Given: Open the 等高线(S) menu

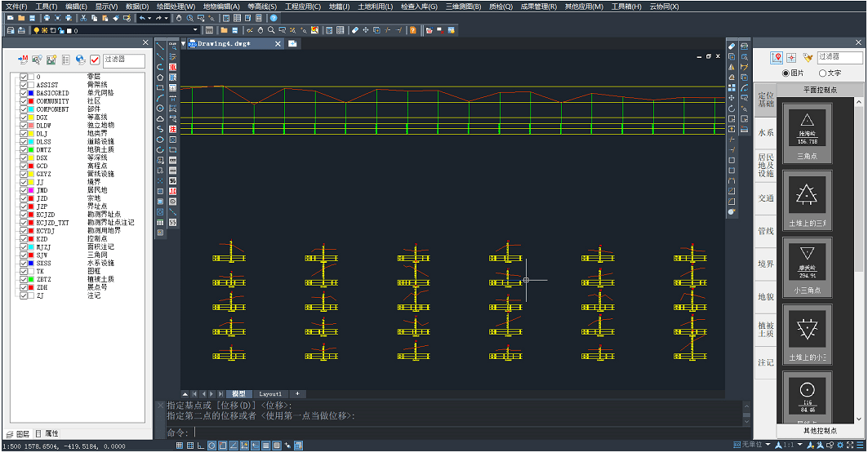Looking at the screenshot, I should pos(261,7).
